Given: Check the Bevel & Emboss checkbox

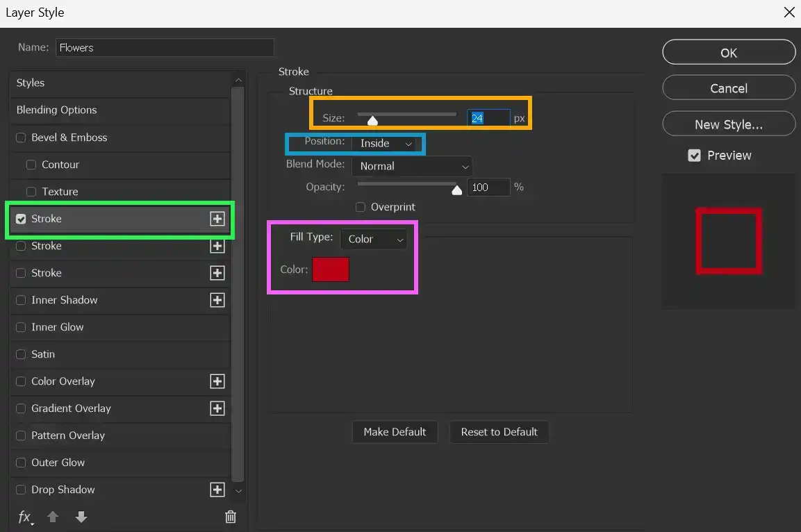Looking at the screenshot, I should pos(21,138).
